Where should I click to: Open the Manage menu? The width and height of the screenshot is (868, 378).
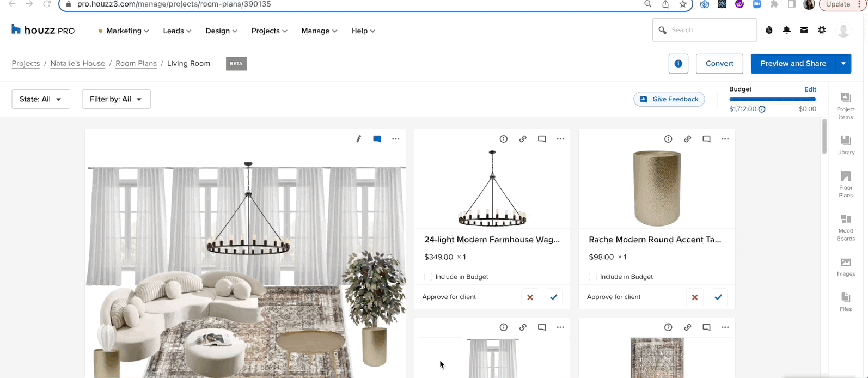point(319,31)
